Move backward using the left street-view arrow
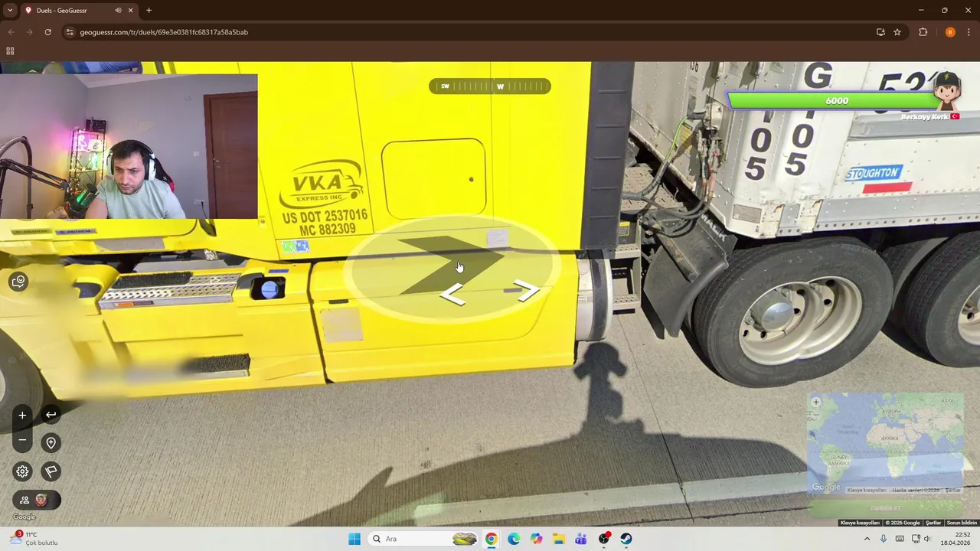 coord(453,294)
